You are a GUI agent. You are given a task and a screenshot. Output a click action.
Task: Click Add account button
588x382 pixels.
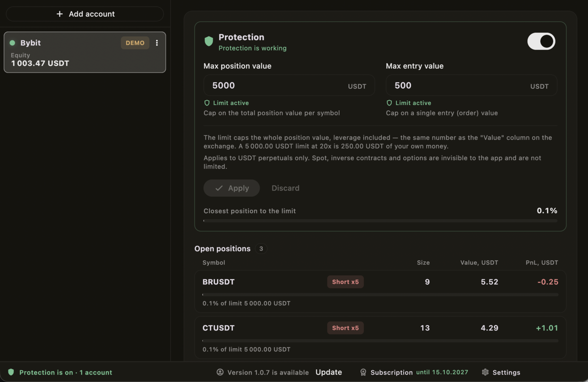coord(85,14)
